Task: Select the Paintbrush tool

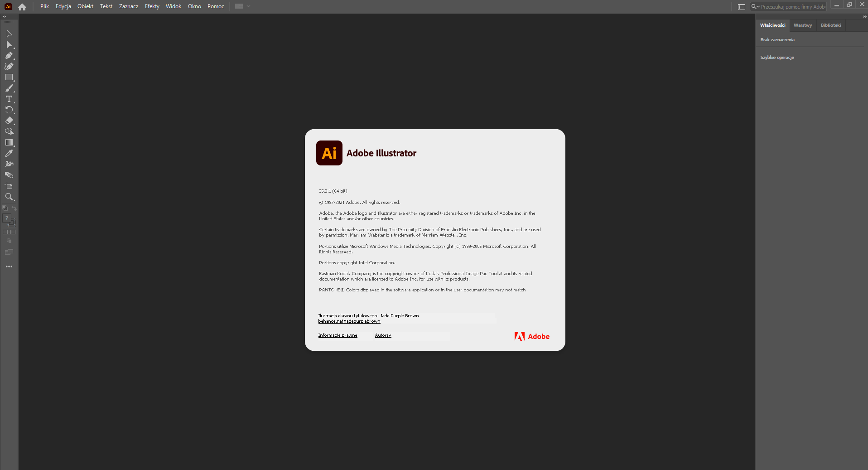Action: [9, 88]
